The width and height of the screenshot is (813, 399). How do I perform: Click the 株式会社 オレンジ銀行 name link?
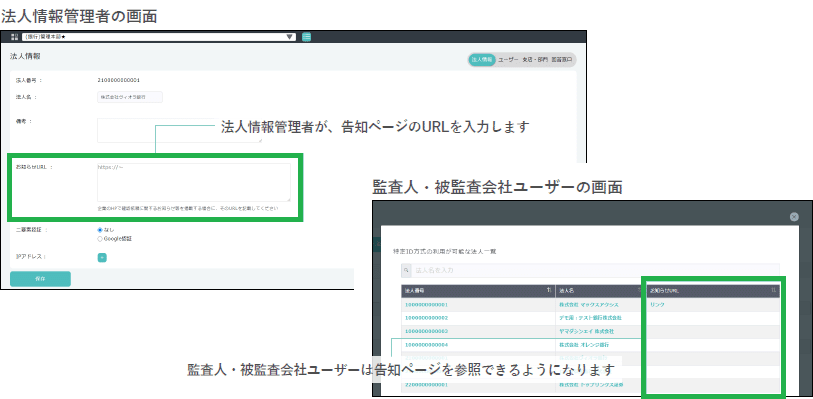tap(584, 345)
